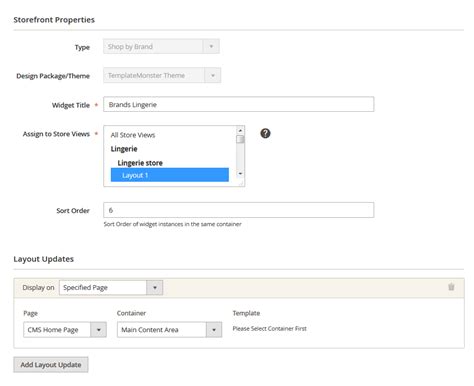Image resolution: width=474 pixels, height=386 pixels.
Task: Click store views scrollbar up arrow
Action: click(x=240, y=130)
